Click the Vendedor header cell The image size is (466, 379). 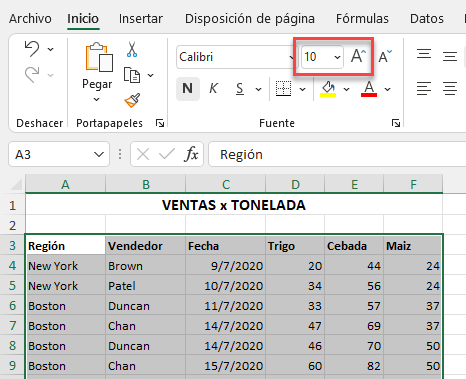146,246
